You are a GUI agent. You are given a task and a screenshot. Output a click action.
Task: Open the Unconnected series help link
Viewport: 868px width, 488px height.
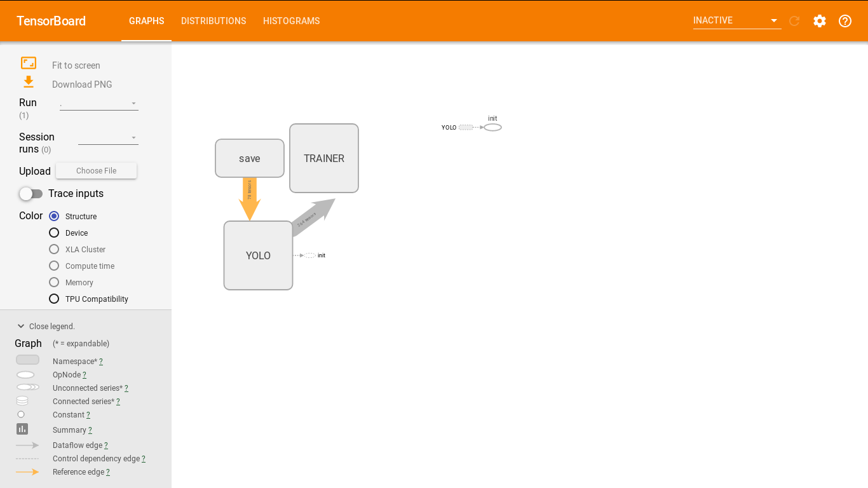126,388
